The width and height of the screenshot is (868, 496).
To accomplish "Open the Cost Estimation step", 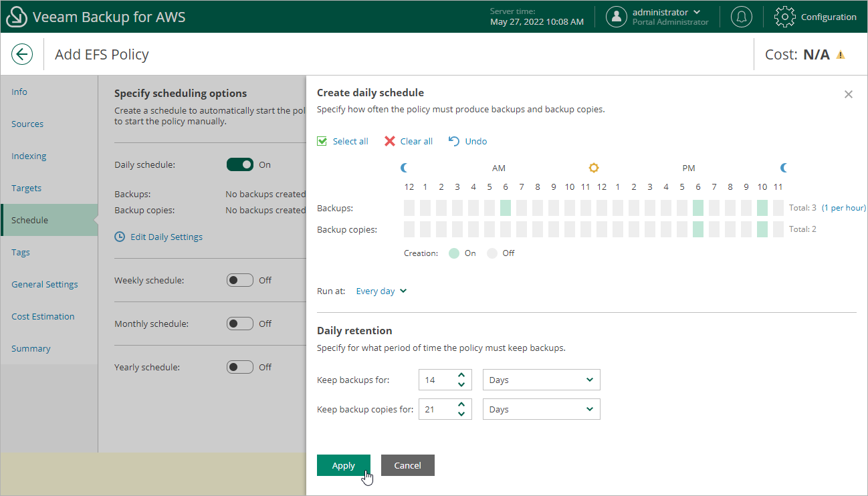I will [44, 316].
